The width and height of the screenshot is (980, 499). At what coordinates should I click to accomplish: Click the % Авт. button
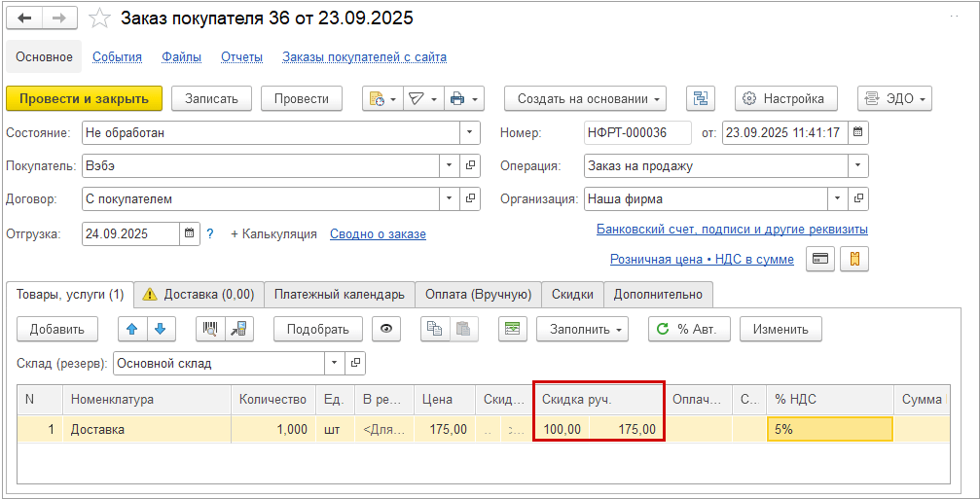(689, 329)
